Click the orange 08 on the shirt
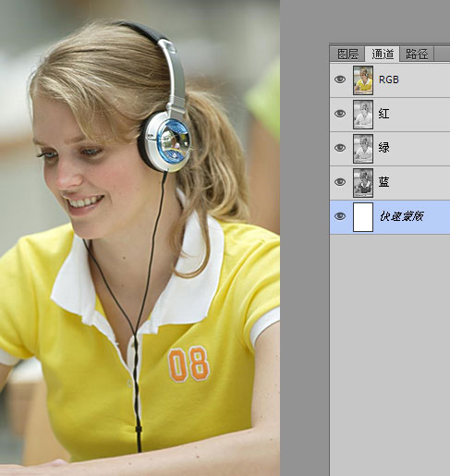Viewport: 450px width, 476px height. click(189, 364)
